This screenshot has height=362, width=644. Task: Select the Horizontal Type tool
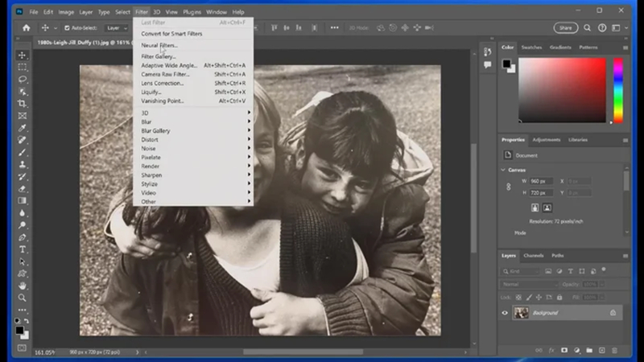[x=23, y=249]
